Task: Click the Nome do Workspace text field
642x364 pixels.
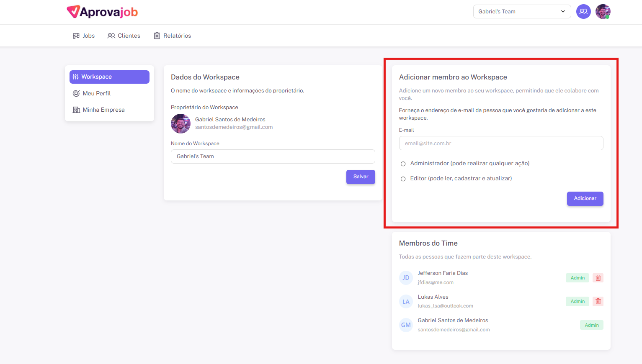Action: [x=273, y=156]
